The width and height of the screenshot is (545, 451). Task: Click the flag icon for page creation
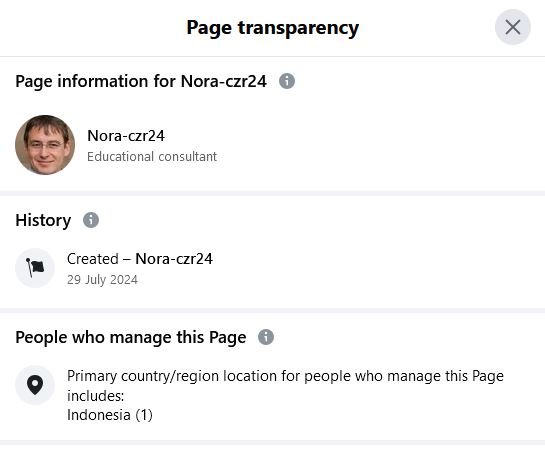pyautogui.click(x=35, y=268)
